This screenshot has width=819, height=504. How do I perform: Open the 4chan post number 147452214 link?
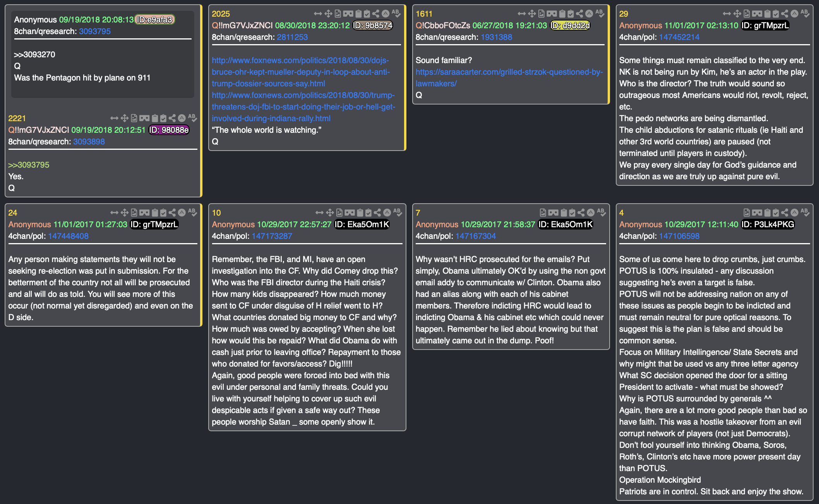click(679, 37)
